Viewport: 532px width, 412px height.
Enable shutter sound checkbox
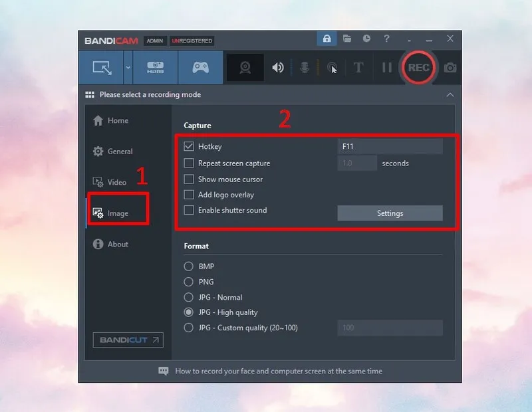point(189,211)
